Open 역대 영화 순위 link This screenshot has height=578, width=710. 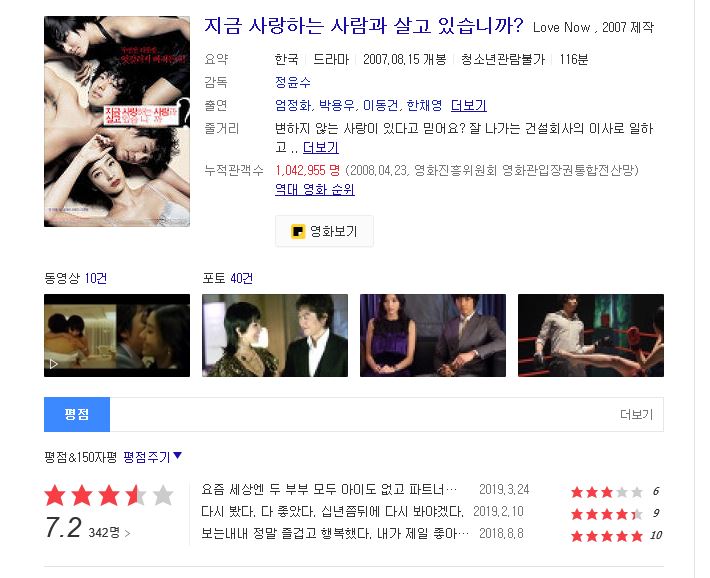coord(315,189)
